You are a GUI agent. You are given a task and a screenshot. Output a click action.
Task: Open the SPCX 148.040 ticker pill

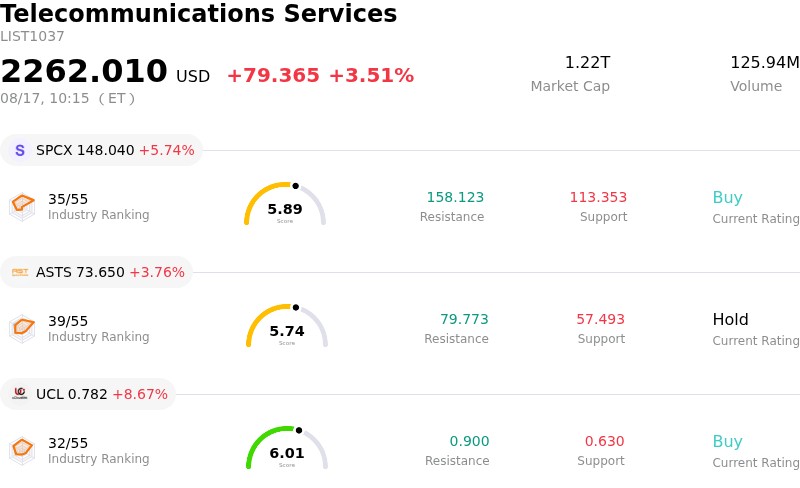tap(101, 150)
